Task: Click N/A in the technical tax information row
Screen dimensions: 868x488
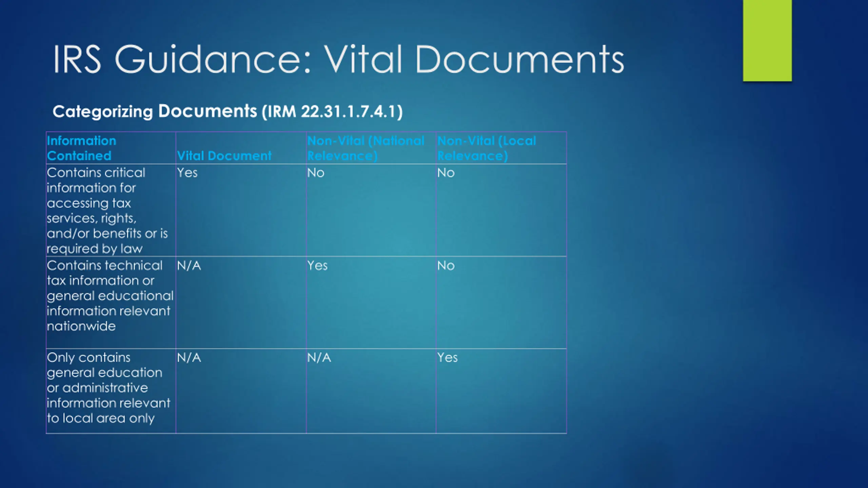Action: (189, 266)
